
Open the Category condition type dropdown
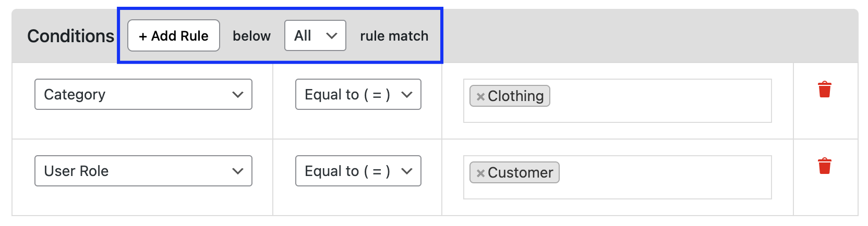[x=143, y=94]
